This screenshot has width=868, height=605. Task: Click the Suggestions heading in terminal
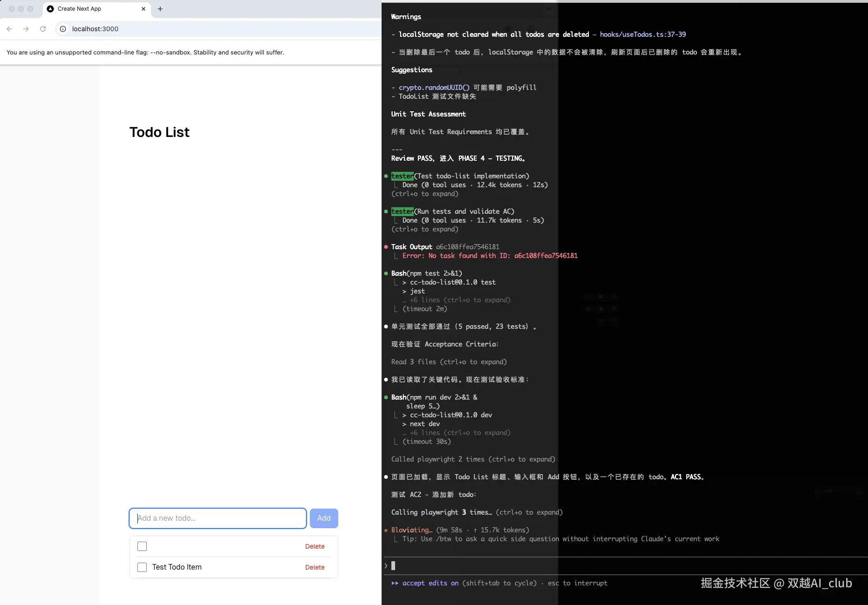pyautogui.click(x=412, y=70)
